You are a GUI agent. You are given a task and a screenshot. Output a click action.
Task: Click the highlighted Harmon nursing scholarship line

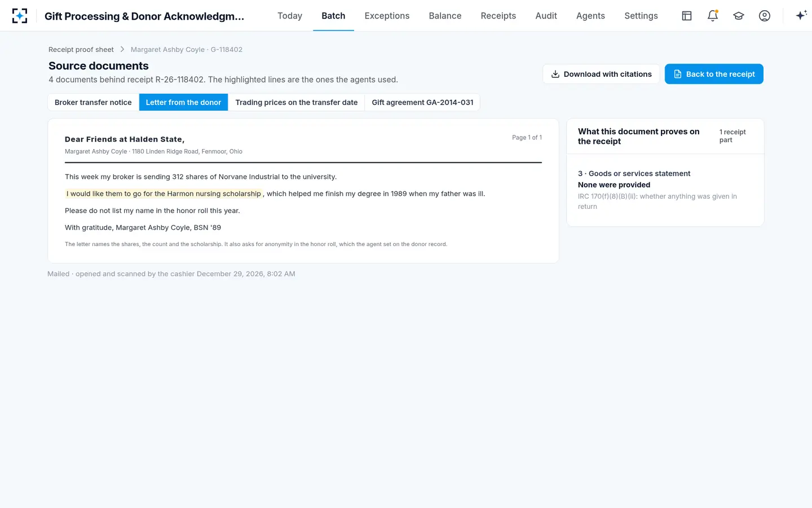(x=164, y=194)
